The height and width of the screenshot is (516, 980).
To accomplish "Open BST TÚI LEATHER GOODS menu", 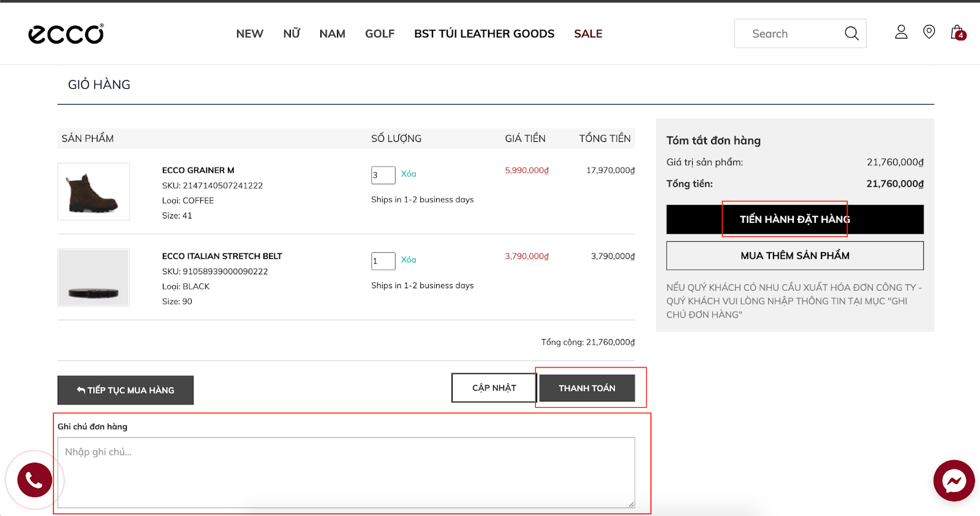I will pyautogui.click(x=484, y=34).
